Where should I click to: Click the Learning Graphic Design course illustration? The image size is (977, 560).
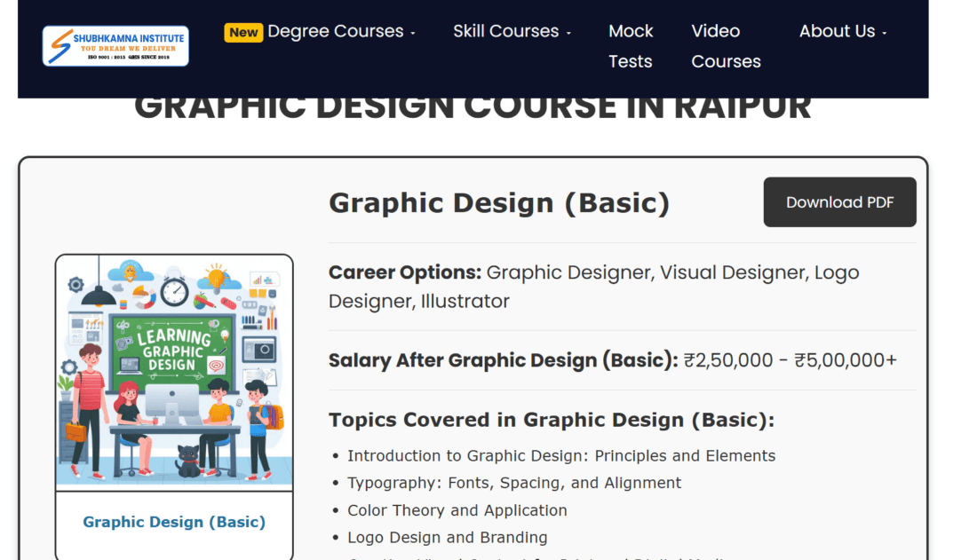point(174,373)
